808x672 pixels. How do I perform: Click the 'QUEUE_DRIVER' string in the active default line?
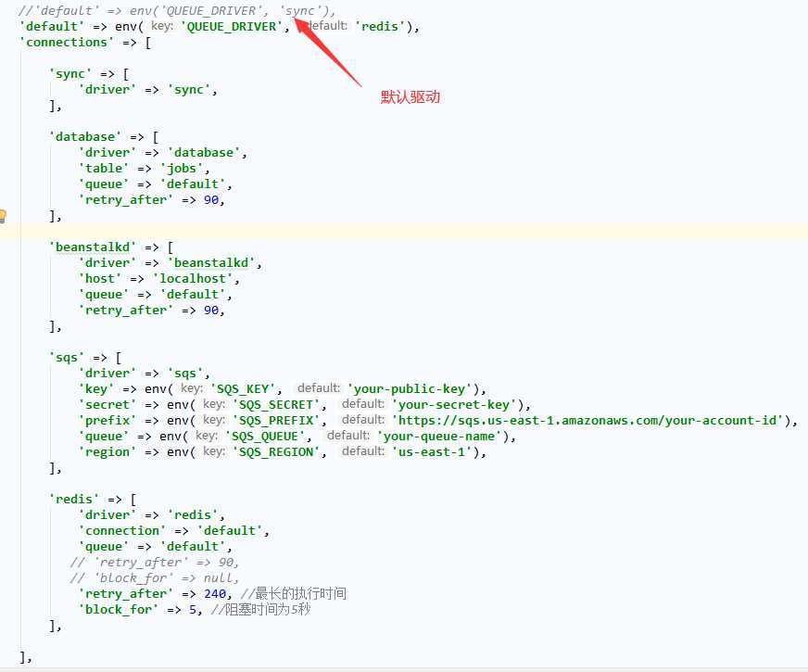pos(232,26)
